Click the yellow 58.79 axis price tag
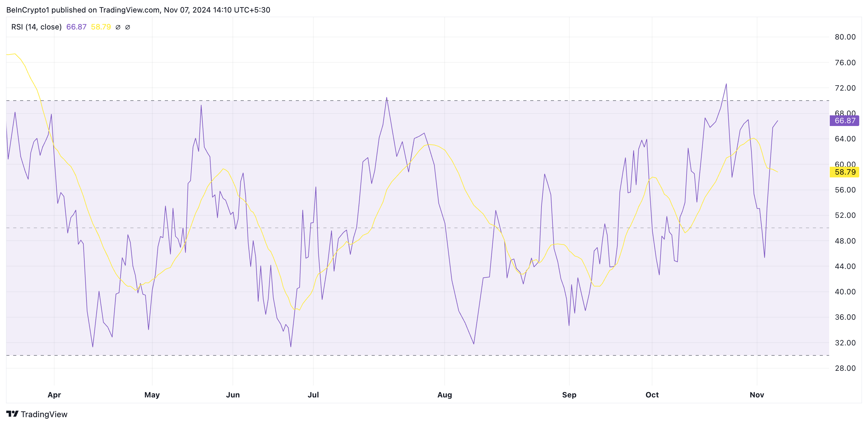 click(x=844, y=172)
